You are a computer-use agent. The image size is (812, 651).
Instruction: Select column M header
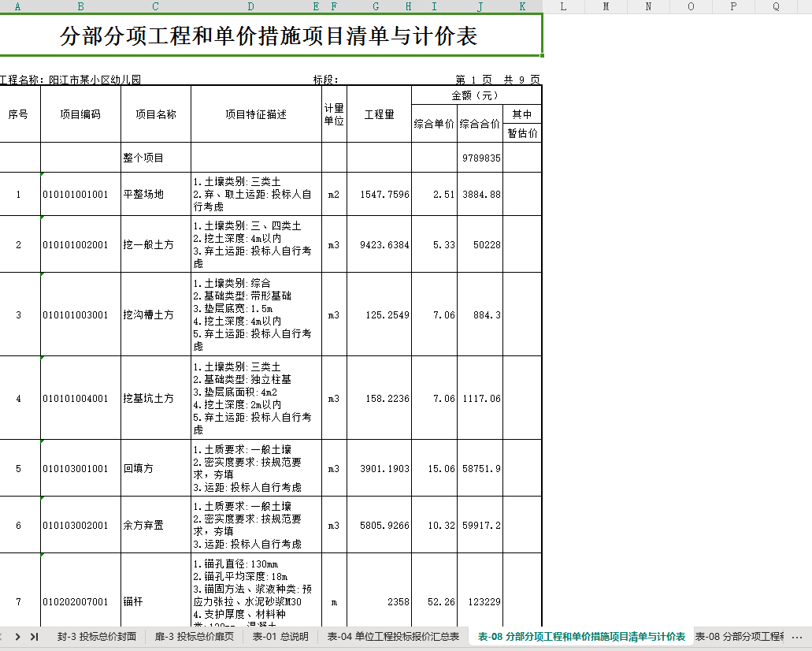click(x=606, y=7)
